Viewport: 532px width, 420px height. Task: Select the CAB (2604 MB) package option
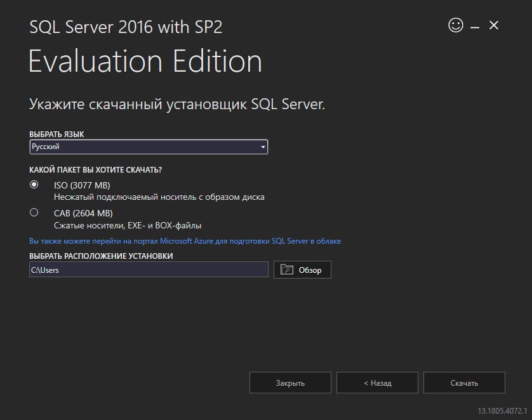click(34, 213)
